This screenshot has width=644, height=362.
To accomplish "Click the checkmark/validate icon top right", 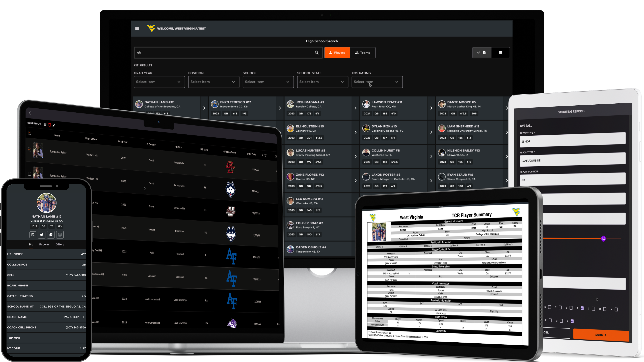I will pyautogui.click(x=479, y=52).
